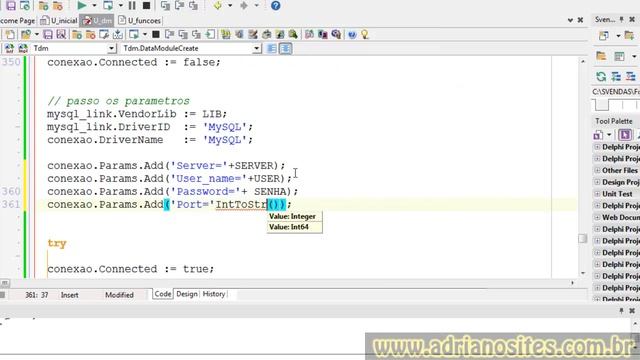
Task: Open the editor tab list chevron
Action: 570,20
